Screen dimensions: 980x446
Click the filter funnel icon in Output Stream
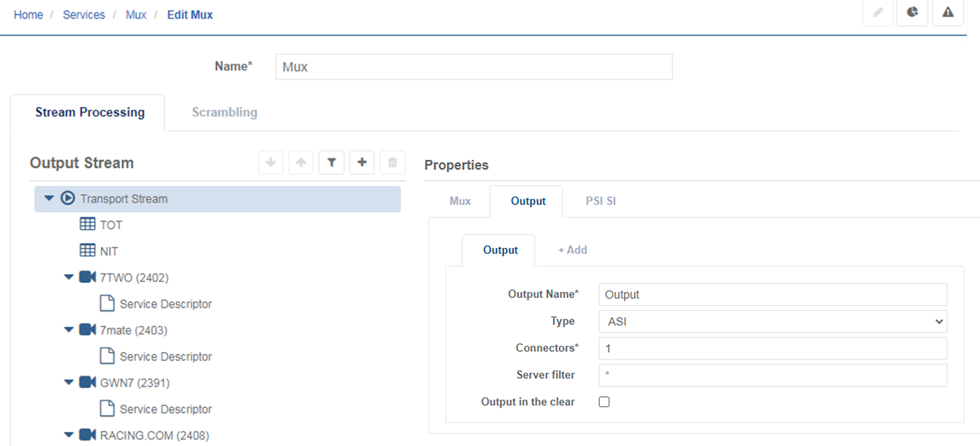tap(332, 163)
